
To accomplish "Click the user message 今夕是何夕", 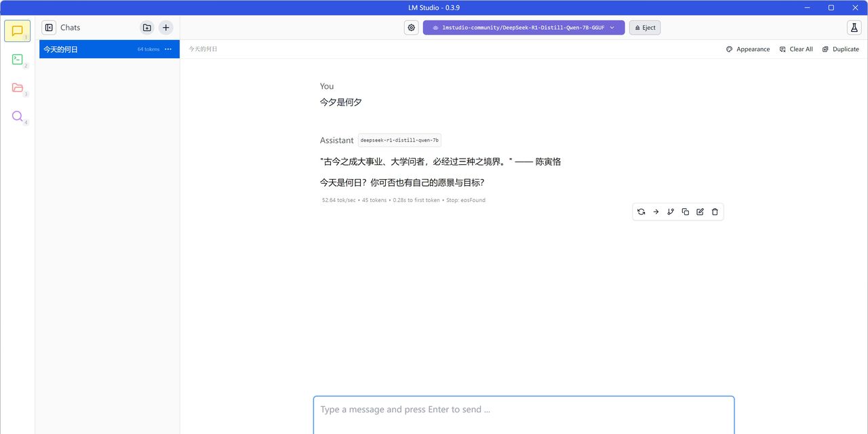I will [340, 102].
